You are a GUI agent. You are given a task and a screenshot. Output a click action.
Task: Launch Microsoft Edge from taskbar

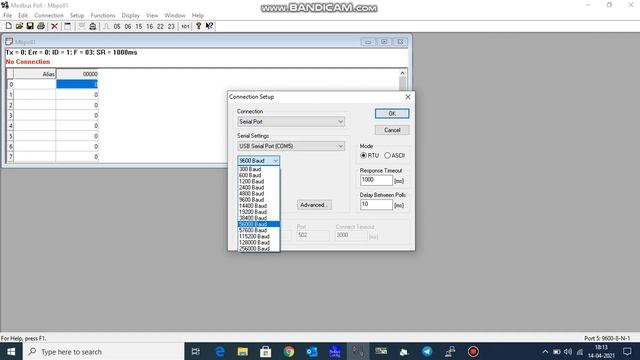[220, 351]
